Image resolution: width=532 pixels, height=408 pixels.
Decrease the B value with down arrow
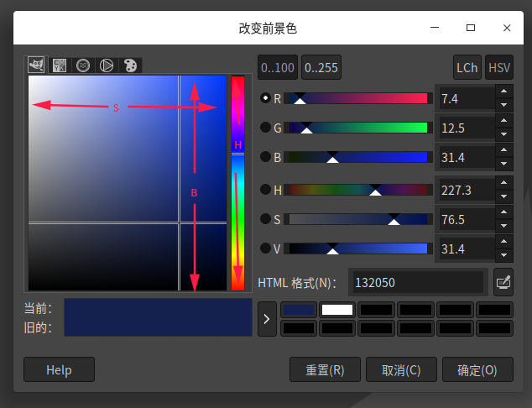click(x=503, y=164)
